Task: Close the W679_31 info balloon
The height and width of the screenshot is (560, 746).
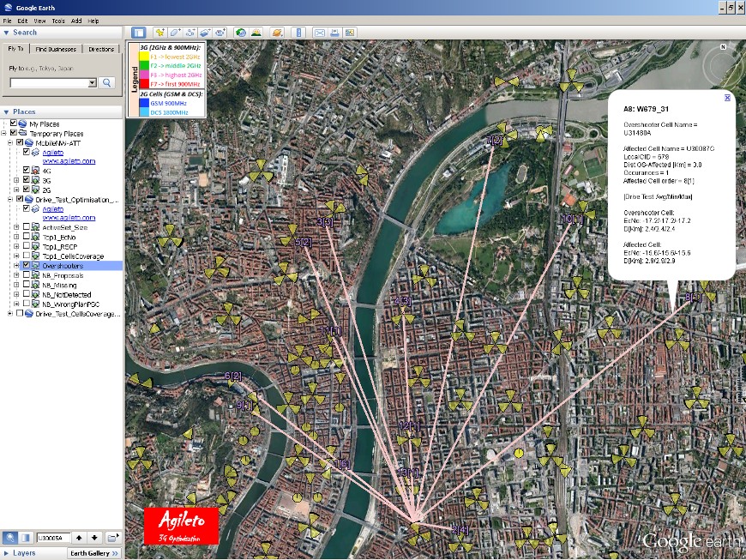Action: (727, 98)
